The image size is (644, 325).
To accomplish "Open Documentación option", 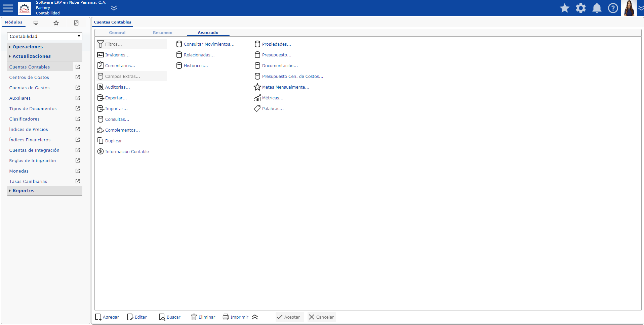I will pos(276,65).
